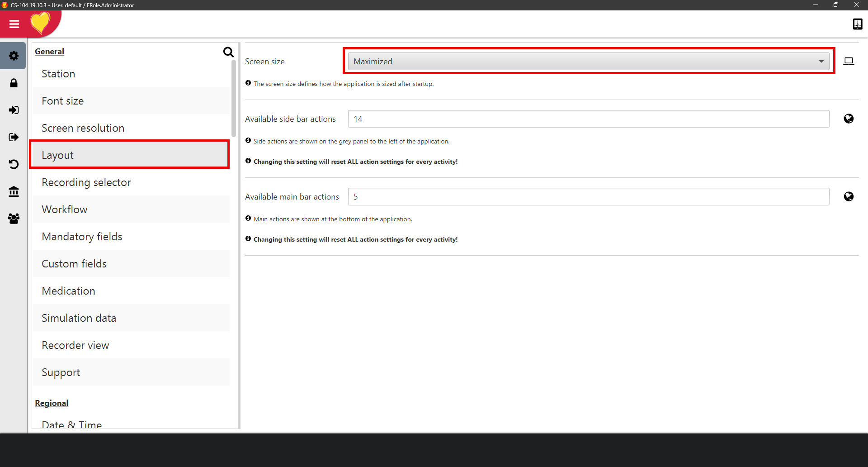Select Station in the General list
Viewport: 868px width, 467px height.
coord(58,74)
